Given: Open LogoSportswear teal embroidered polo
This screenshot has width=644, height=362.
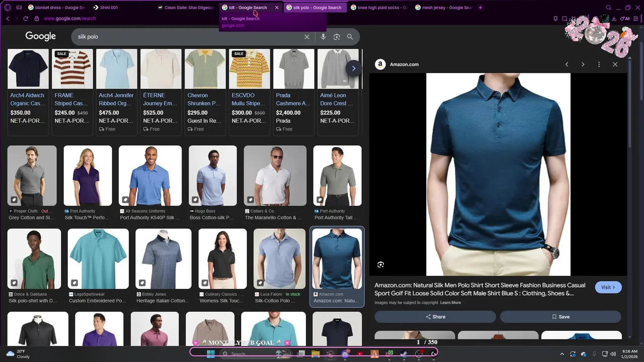Looking at the screenshot, I should pyautogui.click(x=98, y=259).
